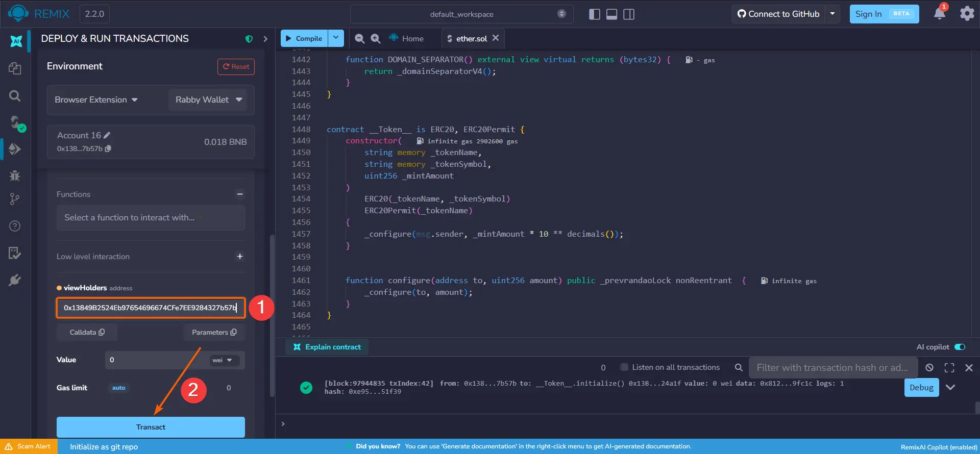This screenshot has width=980, height=454.
Task: Open Deploy & Run sidebar icon
Action: (15, 149)
